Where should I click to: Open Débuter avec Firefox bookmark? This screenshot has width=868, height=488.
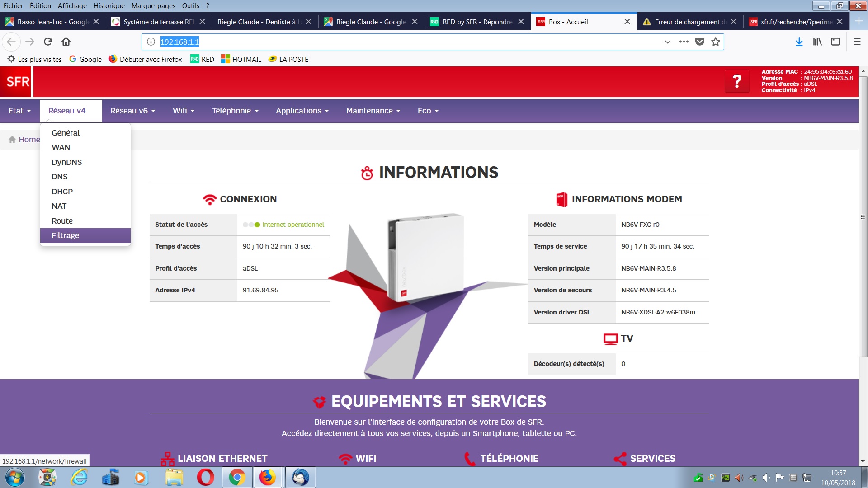(x=146, y=59)
